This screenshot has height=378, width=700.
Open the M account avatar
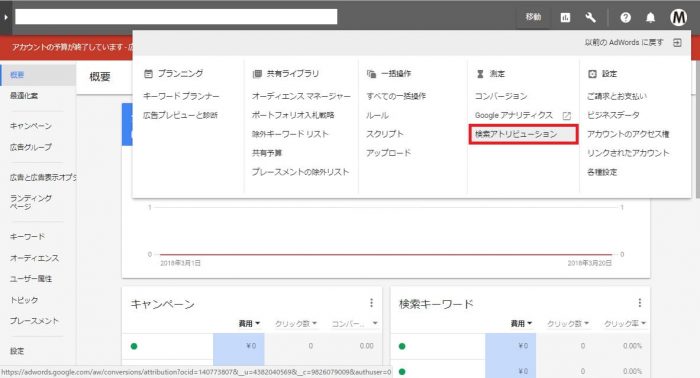coord(678,17)
